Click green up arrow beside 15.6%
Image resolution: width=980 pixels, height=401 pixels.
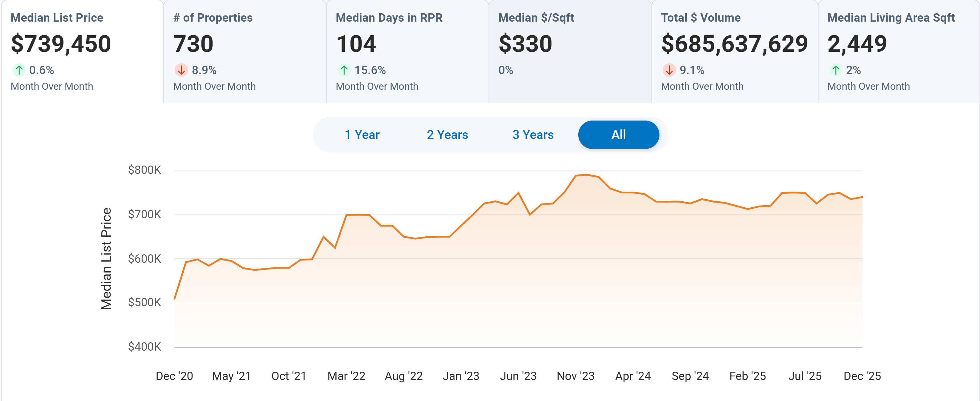tap(344, 70)
